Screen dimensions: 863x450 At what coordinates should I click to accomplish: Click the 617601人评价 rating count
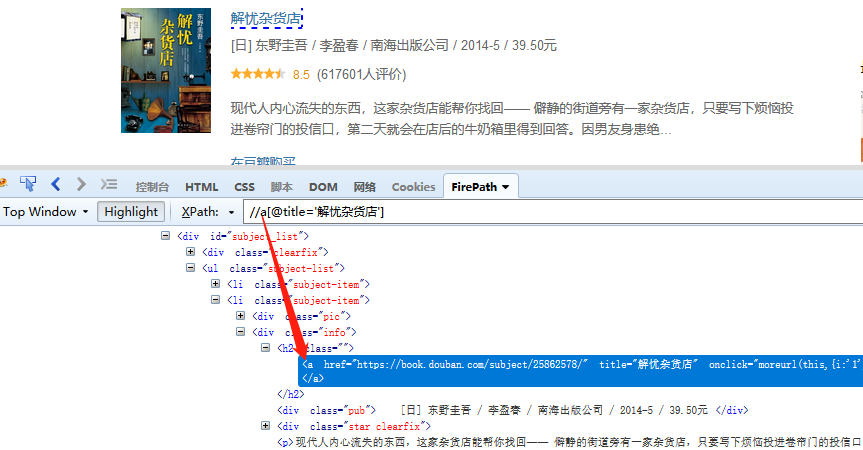pos(362,74)
